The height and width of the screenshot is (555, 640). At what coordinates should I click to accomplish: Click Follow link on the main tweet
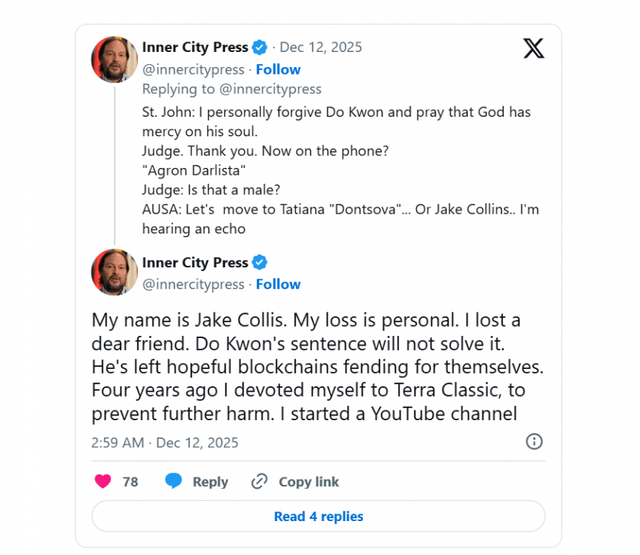(x=278, y=284)
